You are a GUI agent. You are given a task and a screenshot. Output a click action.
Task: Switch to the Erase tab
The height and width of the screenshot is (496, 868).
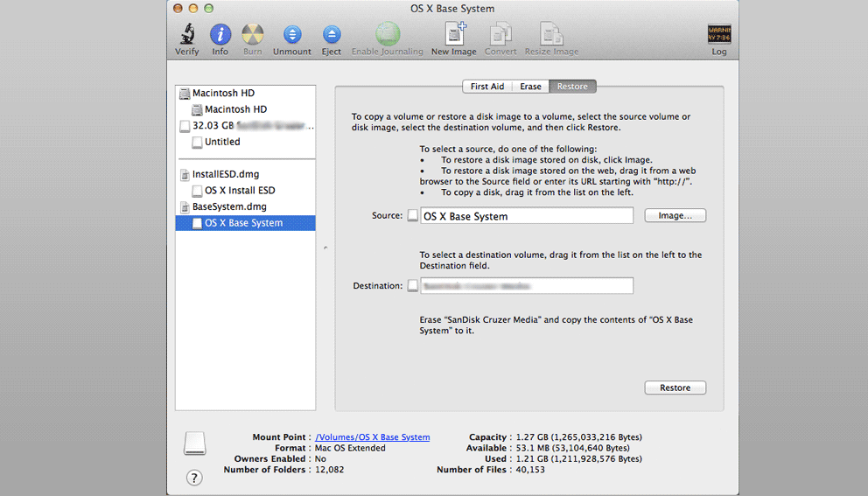click(530, 87)
